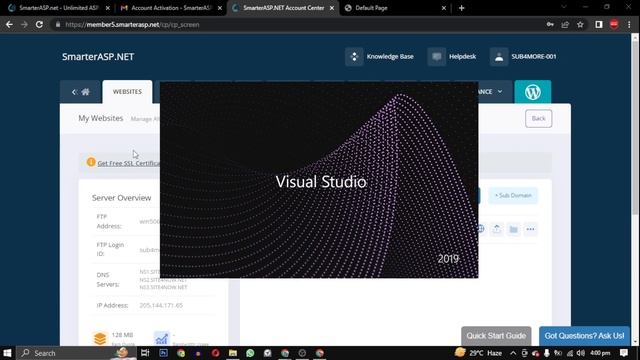Open the Knowledge Base icon
Screen dimensions: 640x360
tap(354, 57)
